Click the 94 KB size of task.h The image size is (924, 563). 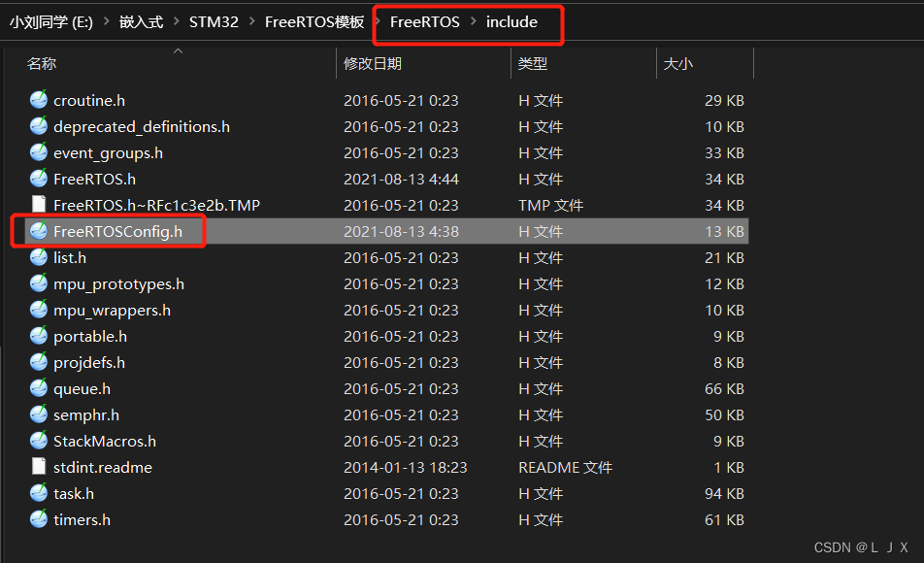(724, 493)
